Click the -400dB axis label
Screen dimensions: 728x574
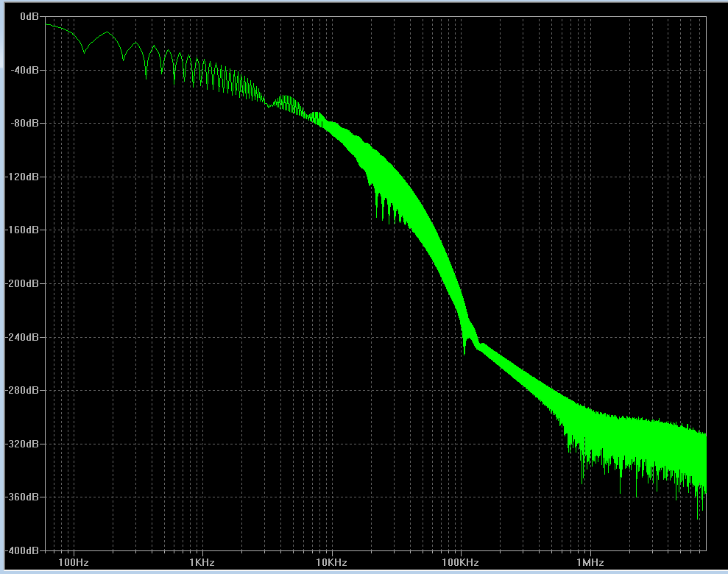22,550
